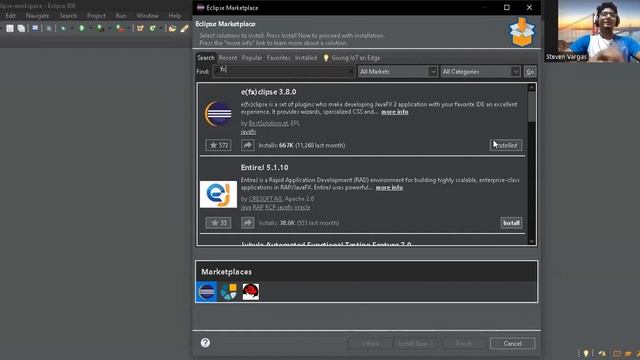
Task: Open the terminal icon in Eclipse toolbar
Action: 35,28
